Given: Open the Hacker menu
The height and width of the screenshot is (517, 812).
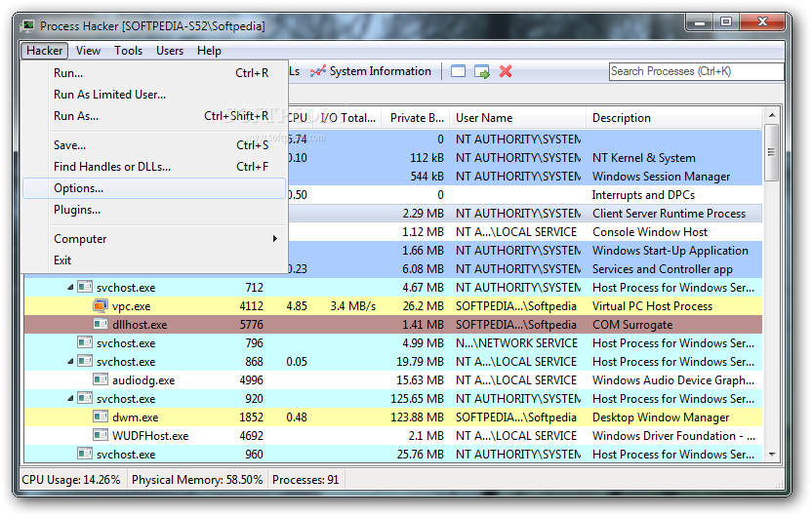Looking at the screenshot, I should (x=45, y=51).
